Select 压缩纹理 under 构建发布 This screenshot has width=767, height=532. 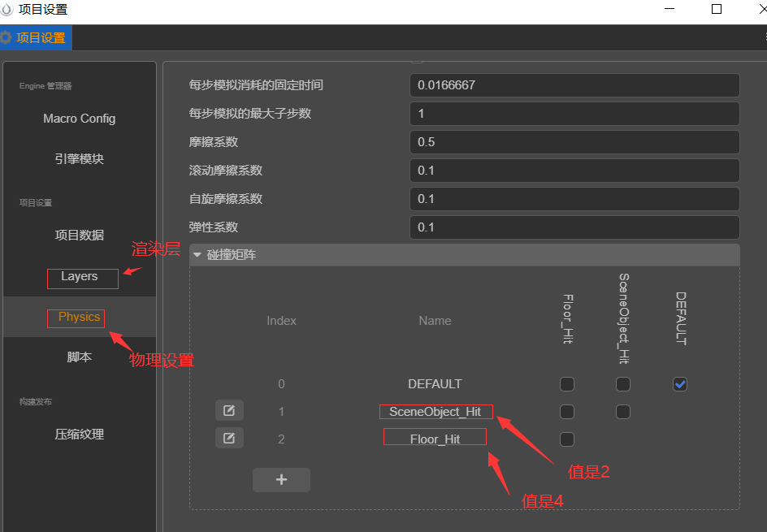click(79, 434)
